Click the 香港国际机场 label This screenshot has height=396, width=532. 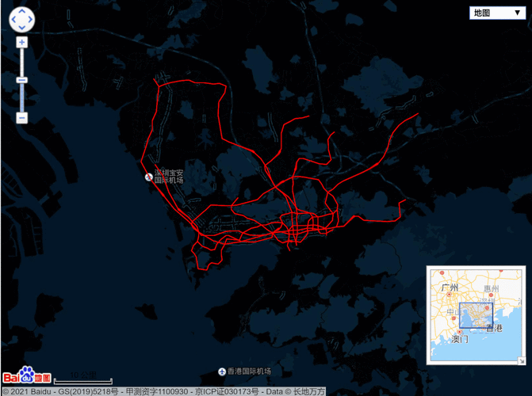click(249, 371)
